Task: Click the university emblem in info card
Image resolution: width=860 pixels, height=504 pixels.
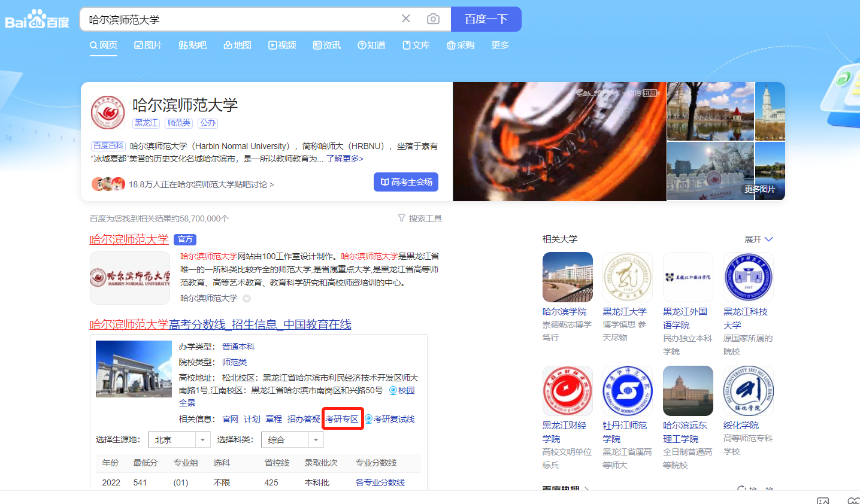Action: [x=108, y=112]
